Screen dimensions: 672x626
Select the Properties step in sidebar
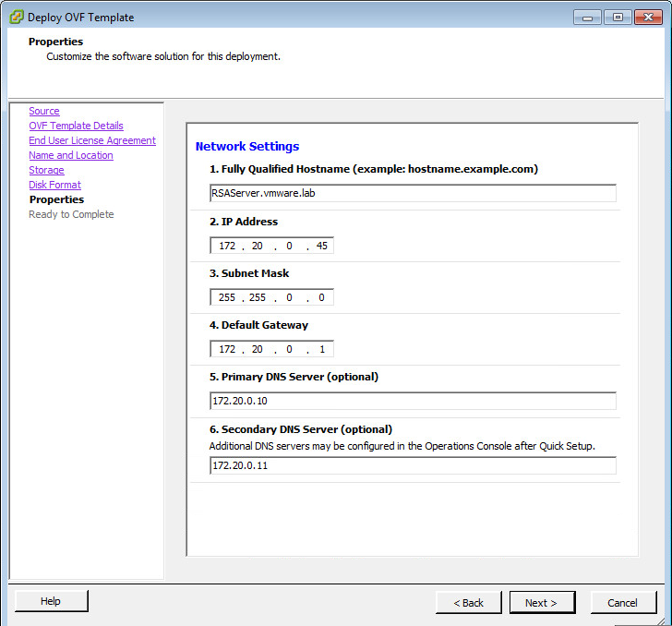56,199
